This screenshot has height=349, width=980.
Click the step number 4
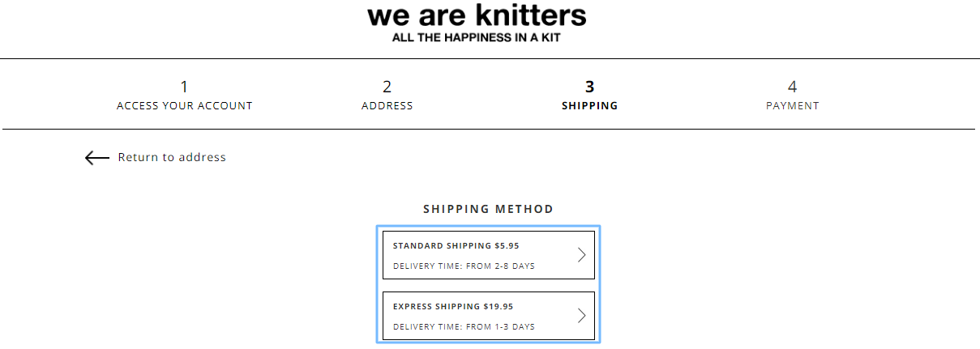tap(793, 87)
